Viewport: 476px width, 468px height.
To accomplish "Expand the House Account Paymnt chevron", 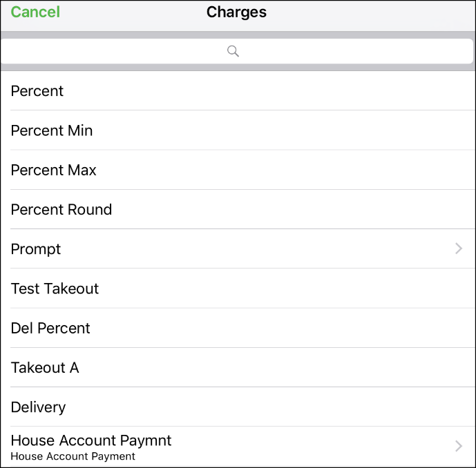I will tap(459, 446).
